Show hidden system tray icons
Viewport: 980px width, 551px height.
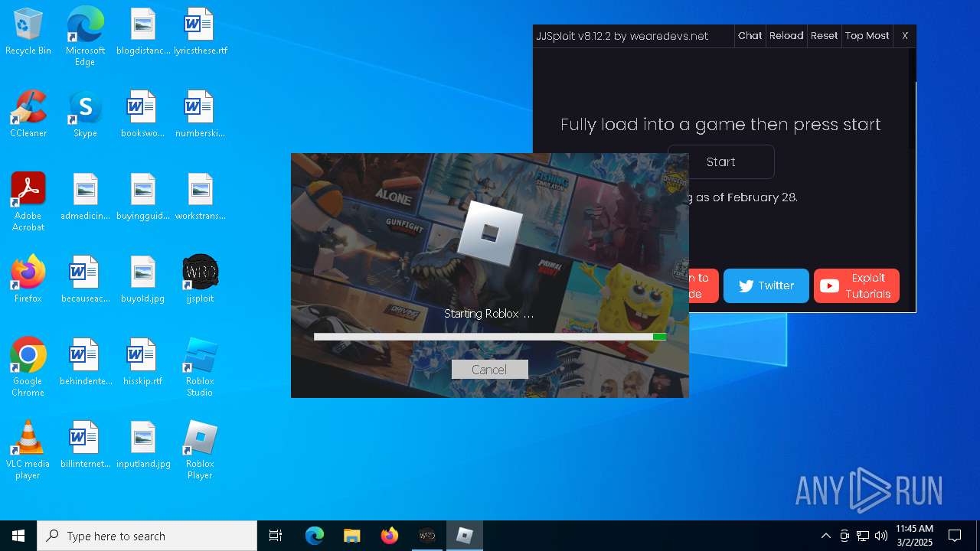click(825, 536)
